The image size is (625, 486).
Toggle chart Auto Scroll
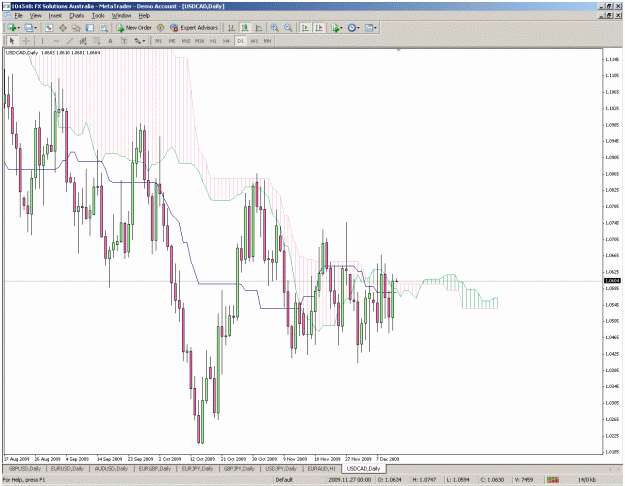[305, 28]
